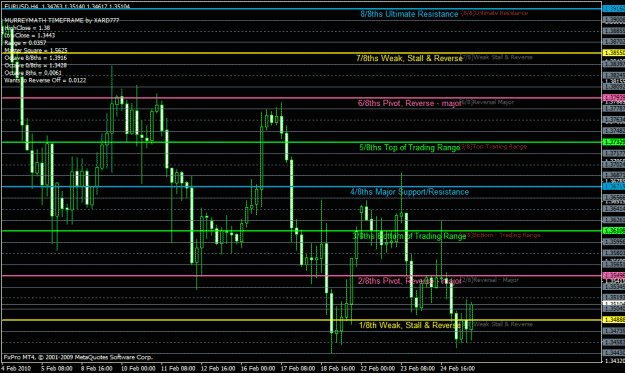Click 'Wants to Reverse Off = 0.0122' line
The height and width of the screenshot is (373, 625).
point(45,80)
